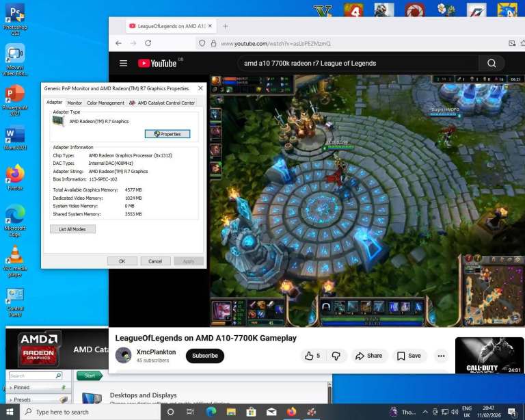Select the AMD Catalyst Control Center tab
This screenshot has height=420, width=525.
coord(163,103)
